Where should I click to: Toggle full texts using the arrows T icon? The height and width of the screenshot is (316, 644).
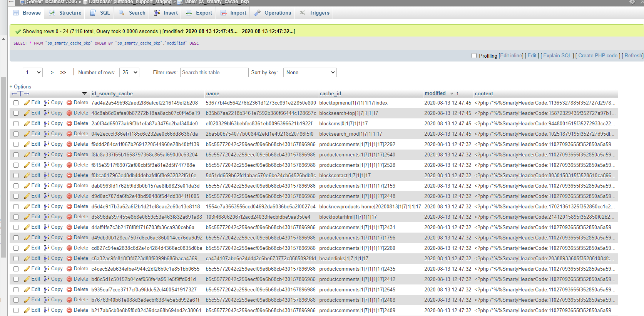[x=20, y=93]
